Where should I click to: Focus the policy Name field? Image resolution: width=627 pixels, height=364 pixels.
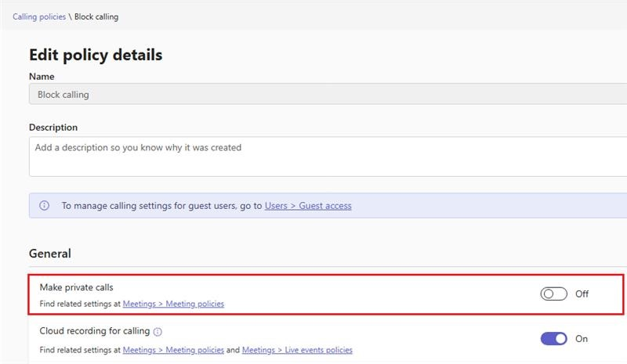(x=328, y=94)
